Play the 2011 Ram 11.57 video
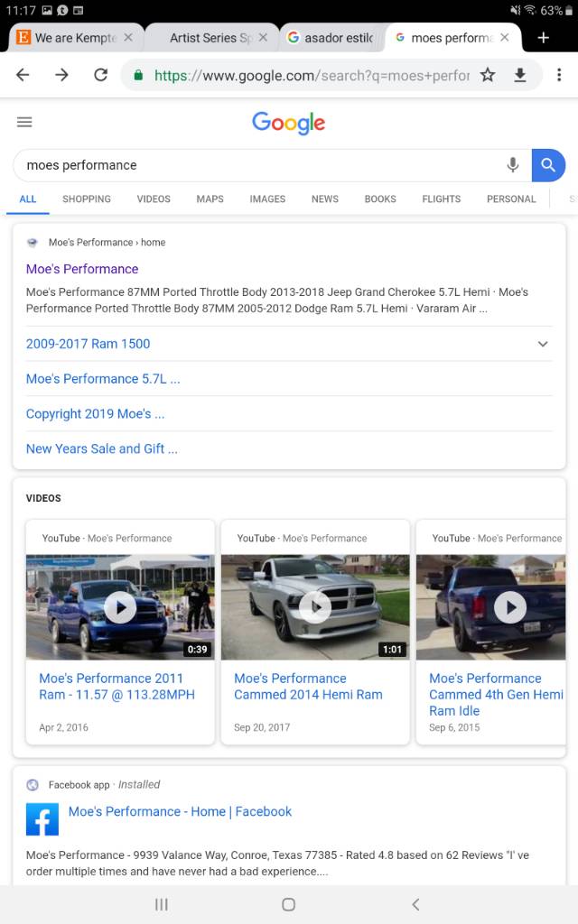This screenshot has width=578, height=924. point(120,607)
